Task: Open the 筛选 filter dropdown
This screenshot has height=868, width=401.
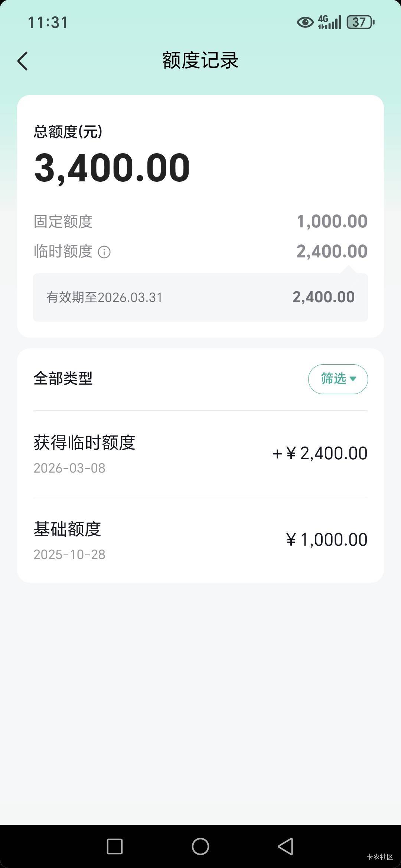Action: [x=338, y=379]
